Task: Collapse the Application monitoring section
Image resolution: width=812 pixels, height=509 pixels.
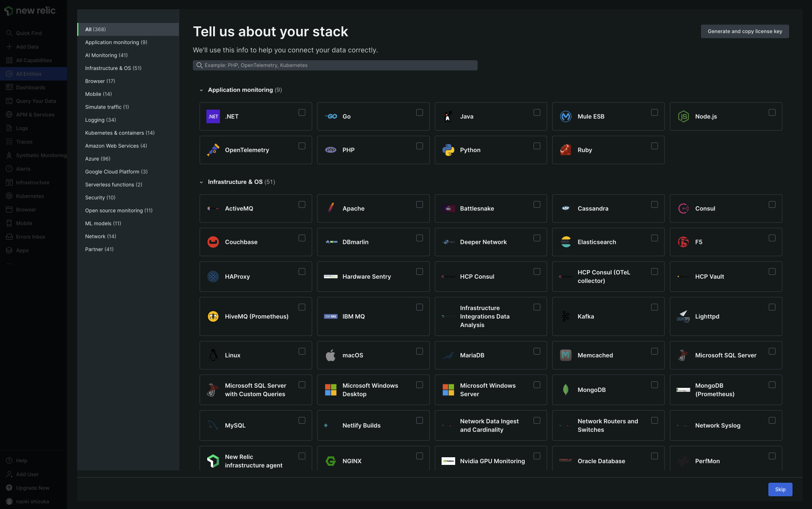Action: pyautogui.click(x=201, y=90)
